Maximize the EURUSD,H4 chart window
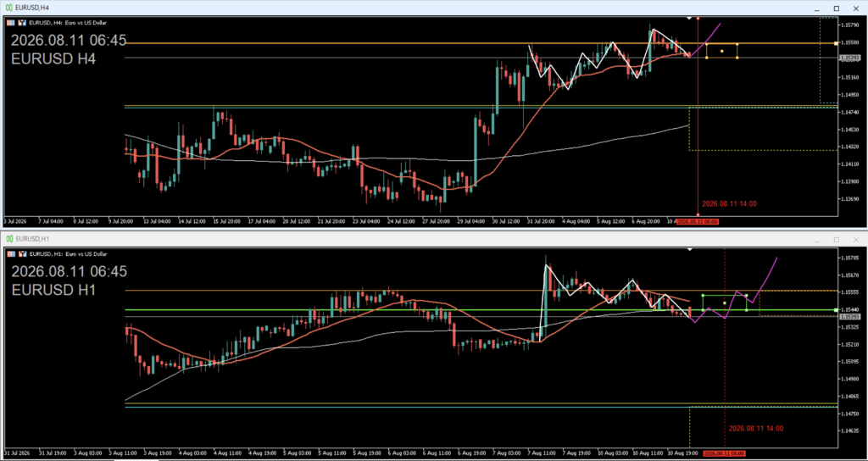The image size is (868, 461). [x=837, y=8]
